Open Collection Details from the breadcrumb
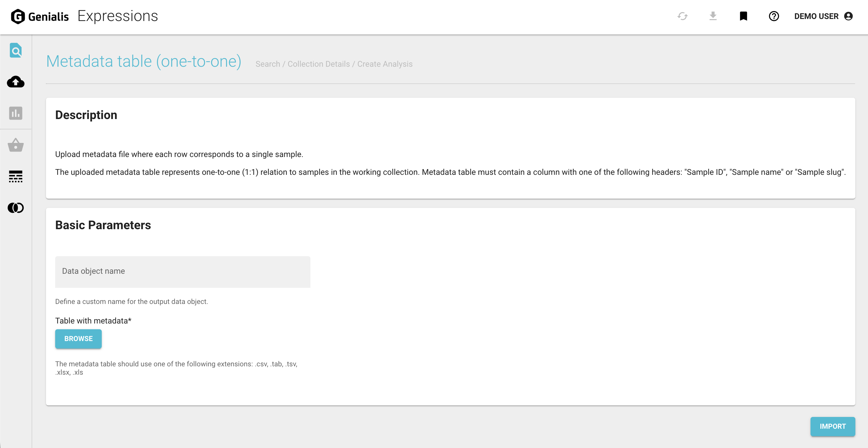 click(x=319, y=64)
